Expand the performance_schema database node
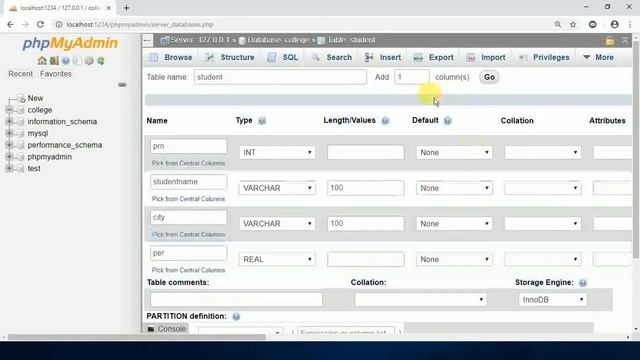Image resolution: width=640 pixels, height=360 pixels. [9, 145]
